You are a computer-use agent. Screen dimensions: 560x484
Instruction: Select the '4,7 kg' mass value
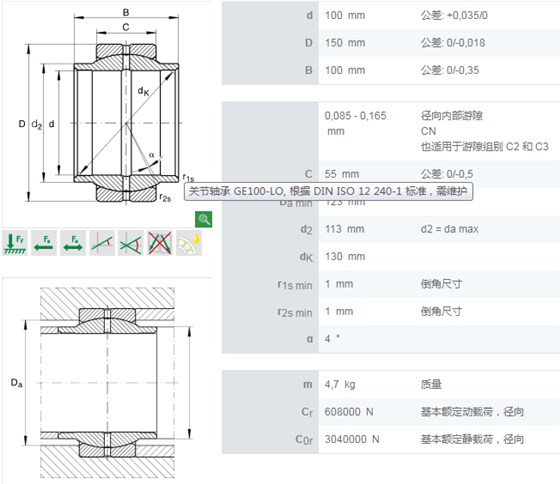(340, 384)
